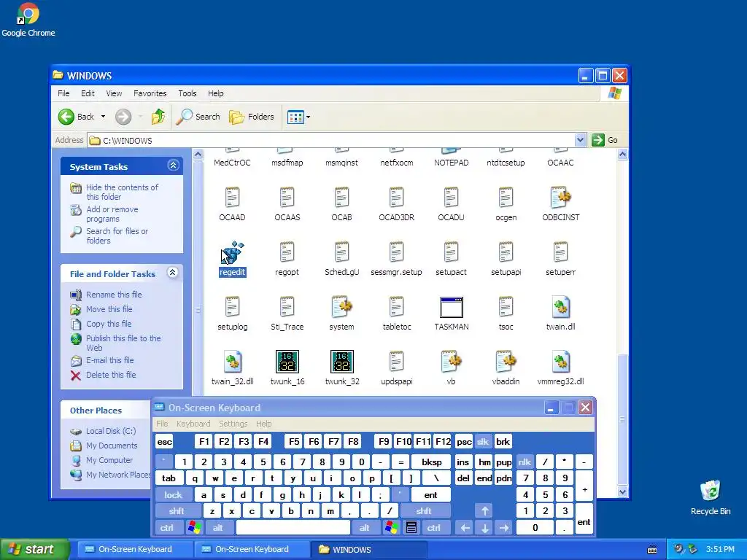The width and height of the screenshot is (747, 560).
Task: Select the regedit file icon
Action: click(x=233, y=252)
